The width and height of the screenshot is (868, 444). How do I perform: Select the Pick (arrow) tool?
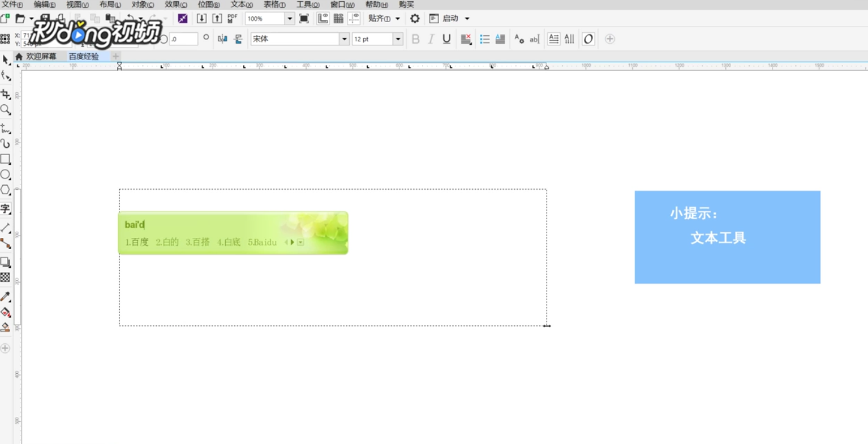6,59
